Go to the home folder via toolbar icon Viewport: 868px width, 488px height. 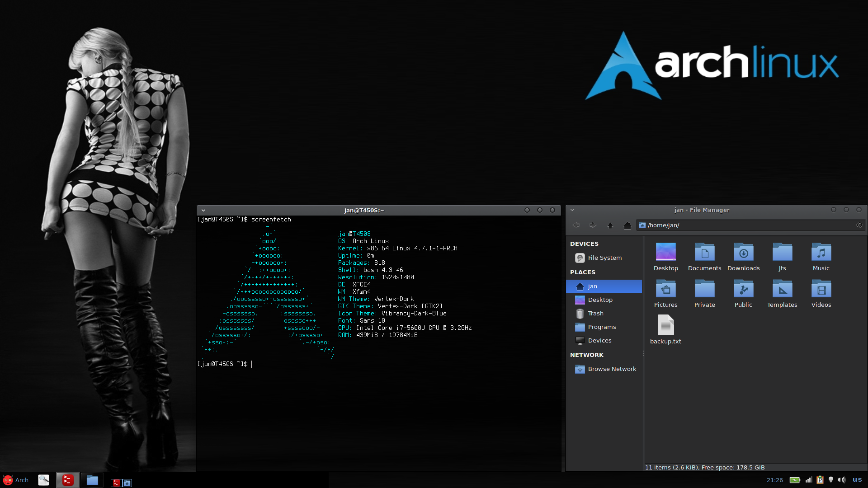point(627,225)
